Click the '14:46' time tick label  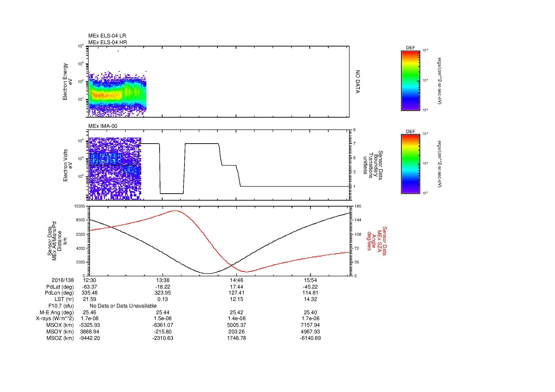tap(237, 280)
